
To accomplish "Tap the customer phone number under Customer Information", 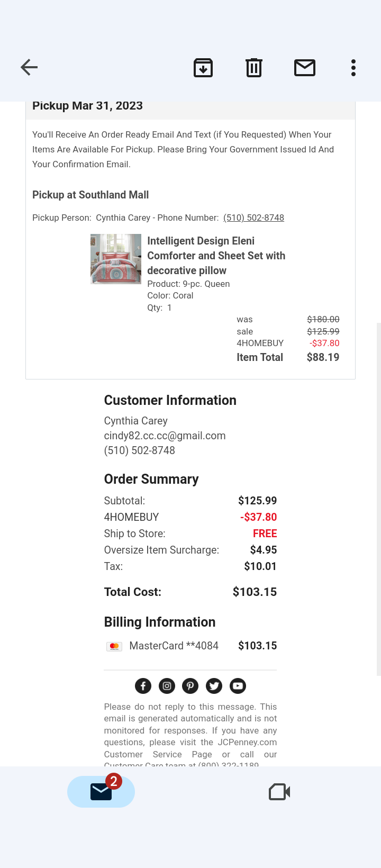I will 139,450.
